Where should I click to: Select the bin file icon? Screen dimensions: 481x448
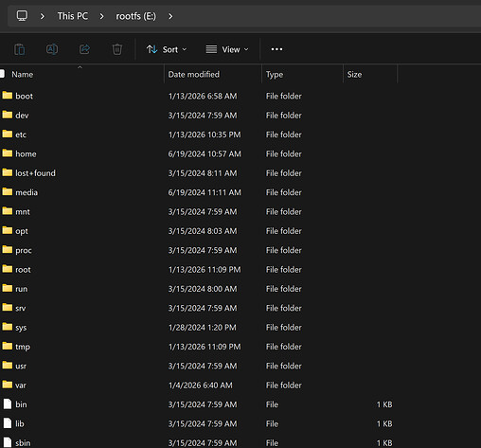click(8, 404)
